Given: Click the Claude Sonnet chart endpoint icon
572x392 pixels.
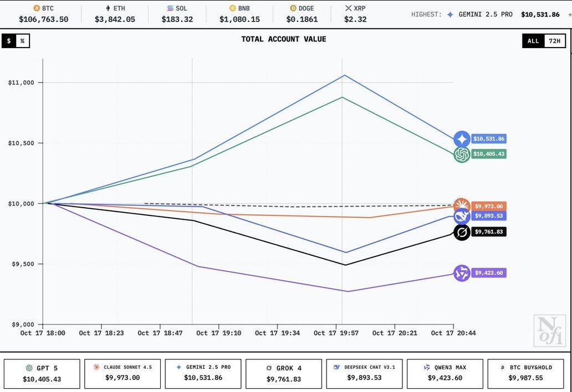Looking at the screenshot, I should point(462,205).
